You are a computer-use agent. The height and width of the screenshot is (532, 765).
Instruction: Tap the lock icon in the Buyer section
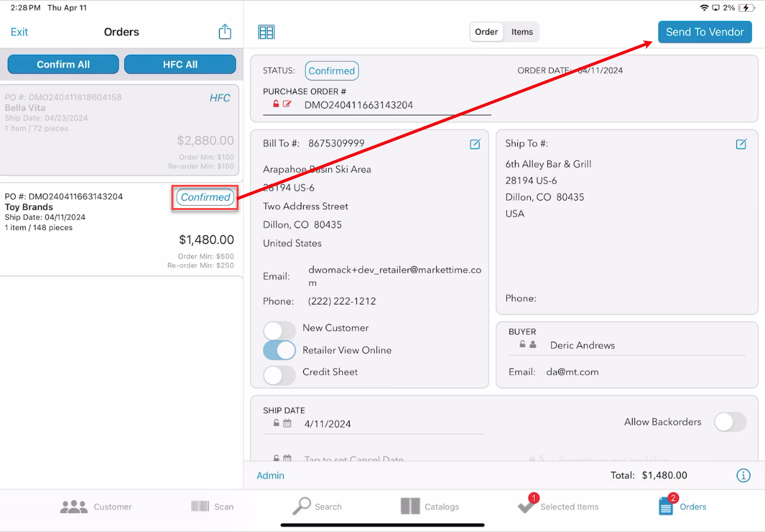[x=523, y=345]
